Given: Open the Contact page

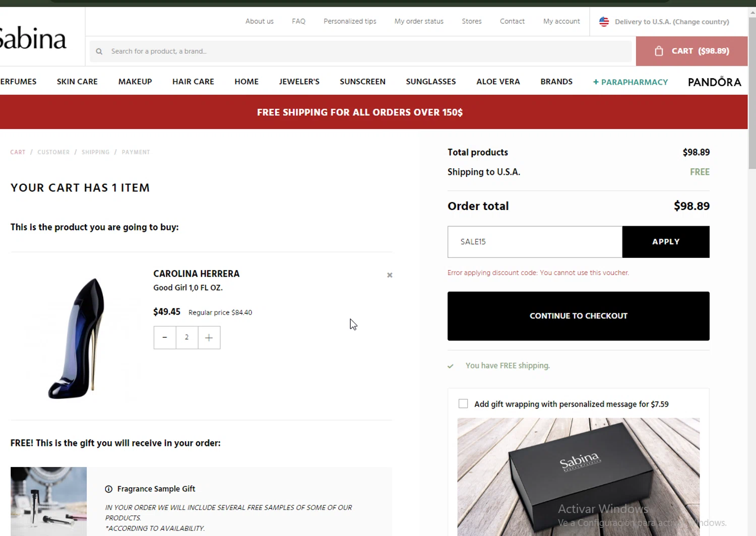Looking at the screenshot, I should pyautogui.click(x=512, y=21).
